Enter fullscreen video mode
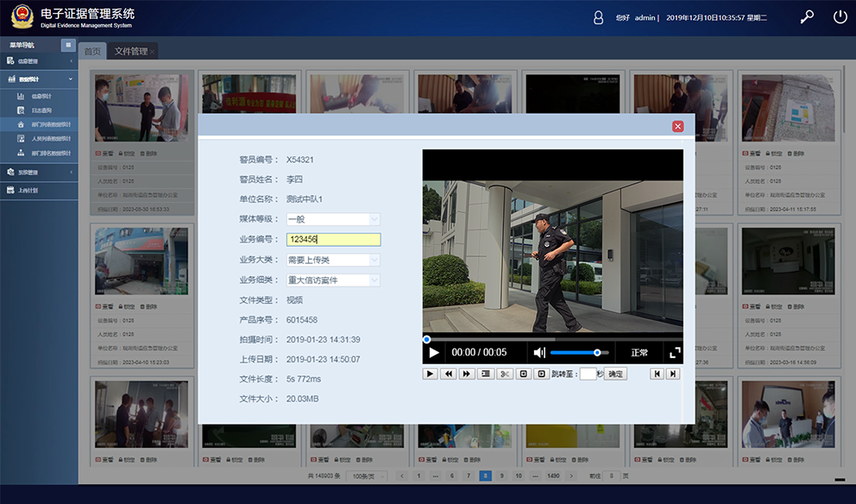This screenshot has height=504, width=856. pyautogui.click(x=675, y=353)
